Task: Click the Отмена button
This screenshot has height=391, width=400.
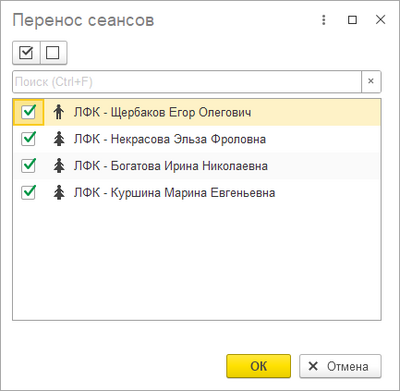Action: pos(340,366)
